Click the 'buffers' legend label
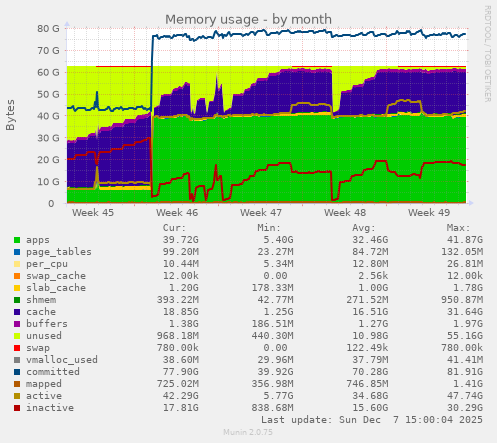The height and width of the screenshot is (443, 497). 47,324
